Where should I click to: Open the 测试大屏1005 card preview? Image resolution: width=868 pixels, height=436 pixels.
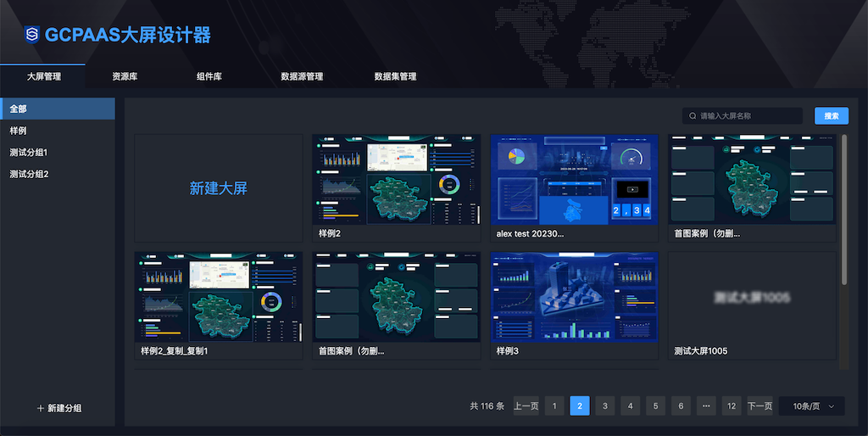coord(752,297)
